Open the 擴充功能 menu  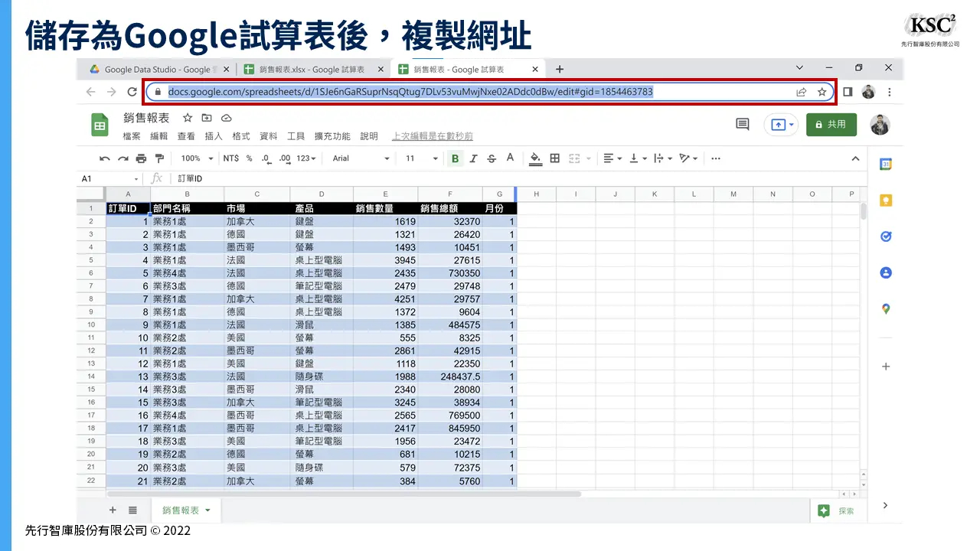(332, 136)
